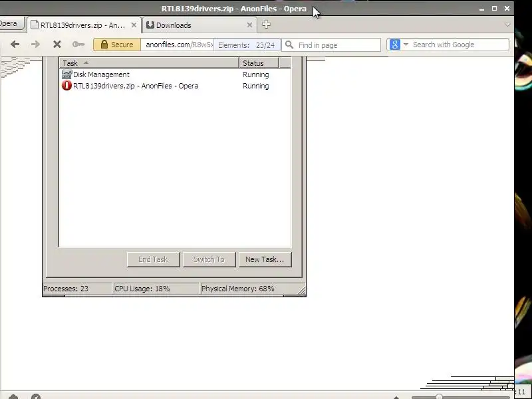Screen dimensions: 532x399
Task: Close the RTL8139drivers.zip tab
Action: pos(134,25)
